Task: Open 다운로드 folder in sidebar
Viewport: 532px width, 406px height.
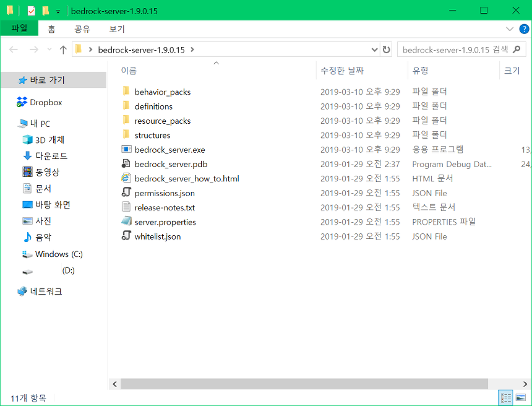Action: coord(45,156)
